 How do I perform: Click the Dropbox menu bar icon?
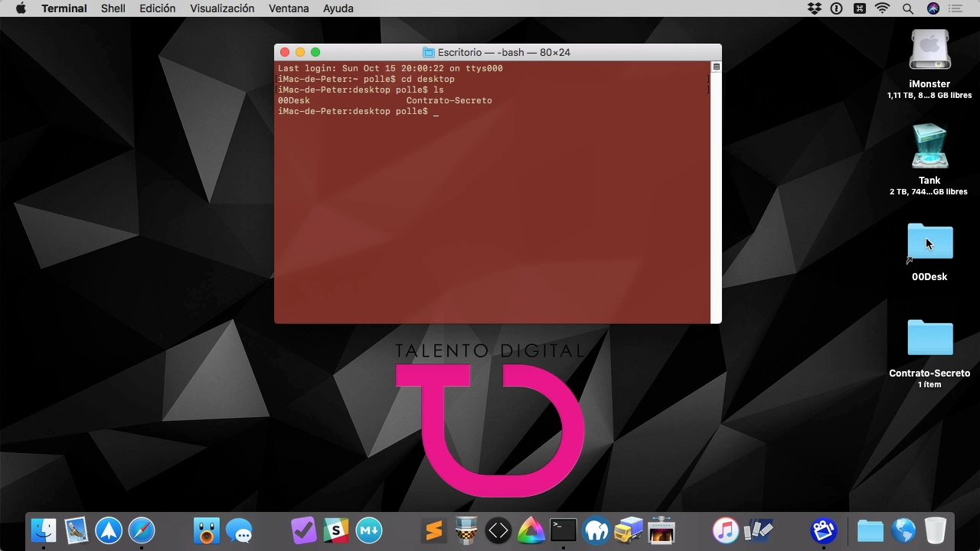point(815,8)
